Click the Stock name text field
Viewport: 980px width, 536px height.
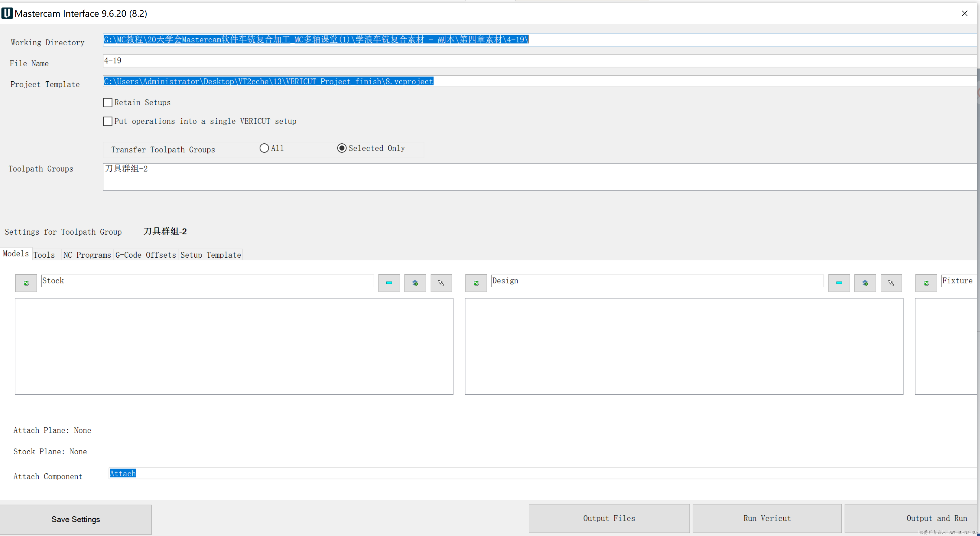(x=207, y=281)
